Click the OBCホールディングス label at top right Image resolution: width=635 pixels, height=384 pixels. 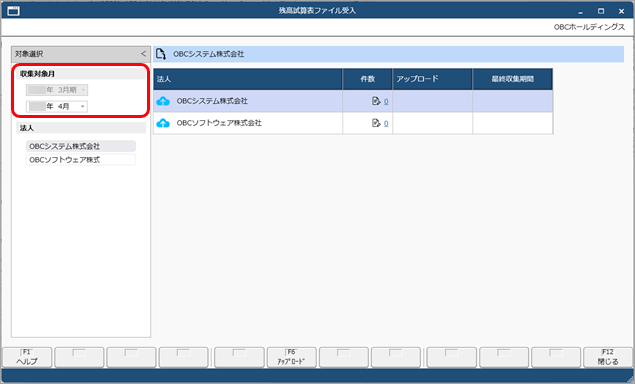(x=589, y=27)
